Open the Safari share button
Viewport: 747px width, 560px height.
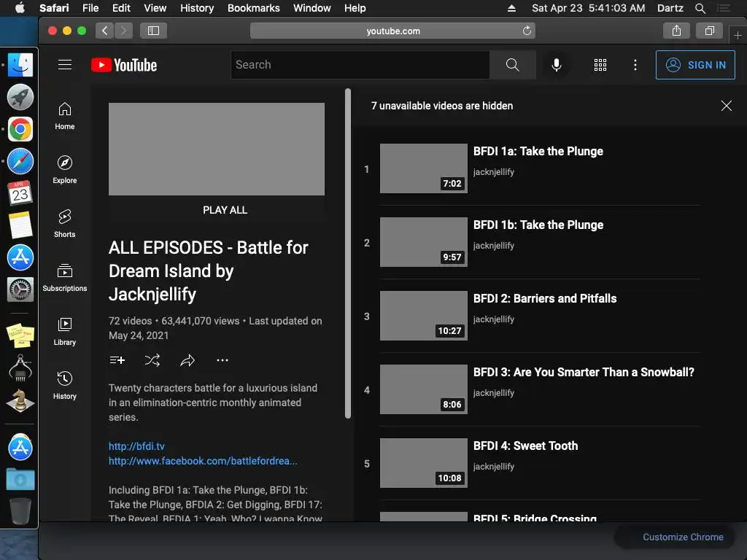tap(676, 31)
